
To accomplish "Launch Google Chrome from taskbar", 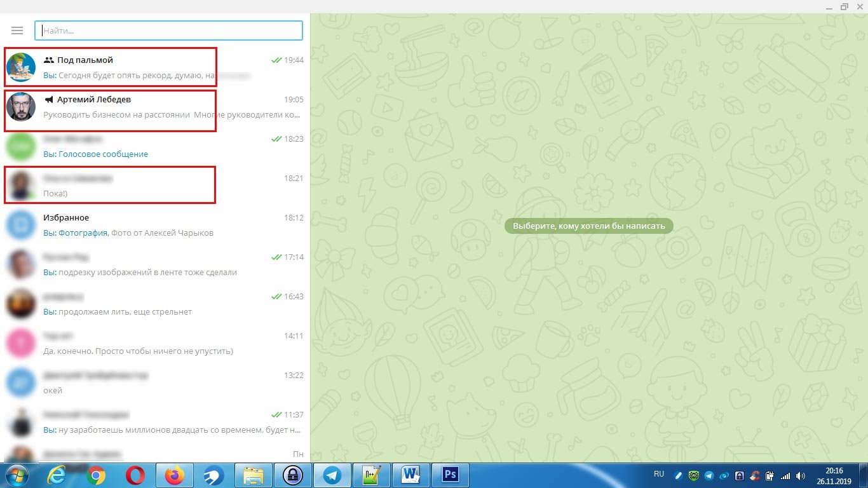I will (96, 475).
